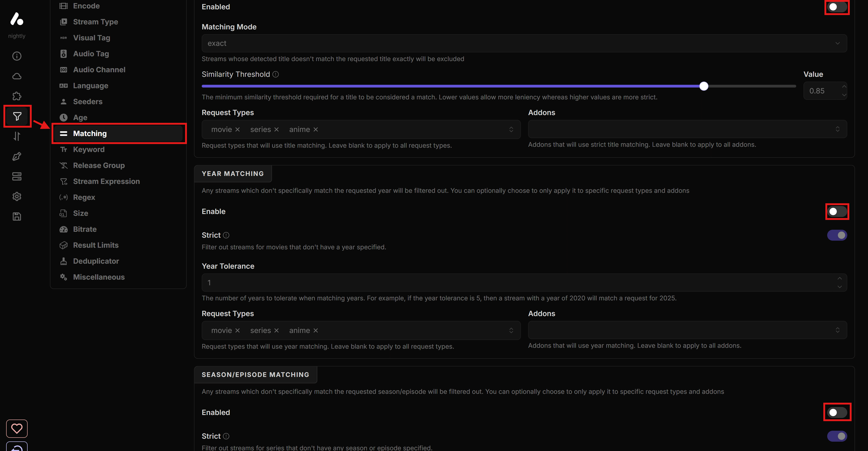868x451 pixels.
Task: Select the pen stream expression icon
Action: coord(16,156)
